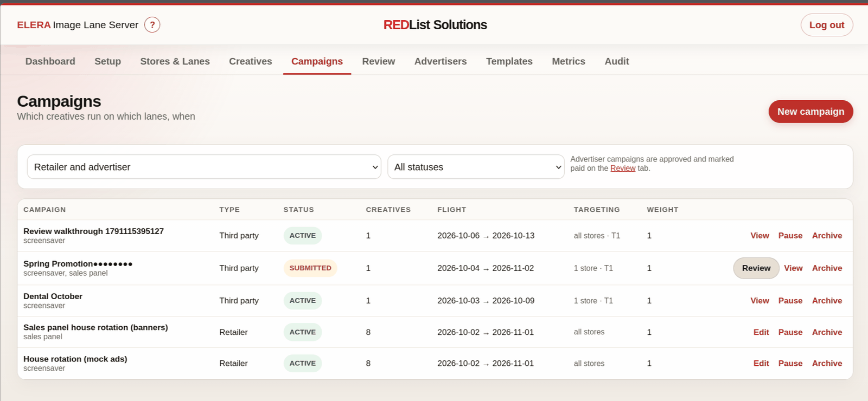This screenshot has height=401, width=868.
Task: Click the SUBMITTED status badge
Action: coord(310,268)
